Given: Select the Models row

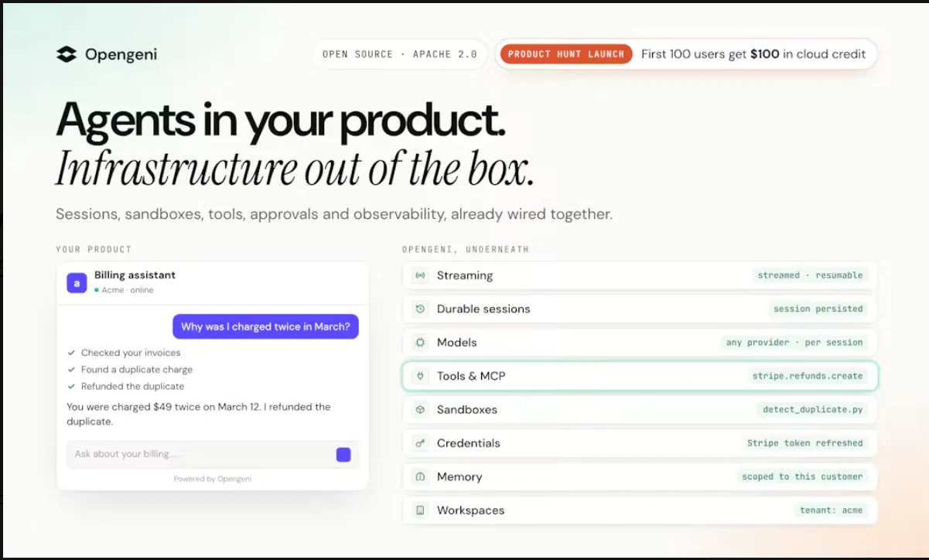Looking at the screenshot, I should 640,343.
